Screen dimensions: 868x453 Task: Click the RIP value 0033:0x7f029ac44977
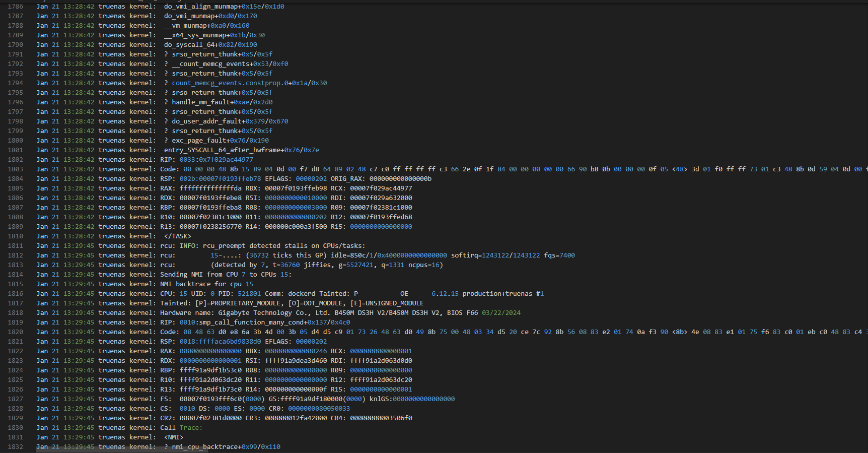click(216, 160)
